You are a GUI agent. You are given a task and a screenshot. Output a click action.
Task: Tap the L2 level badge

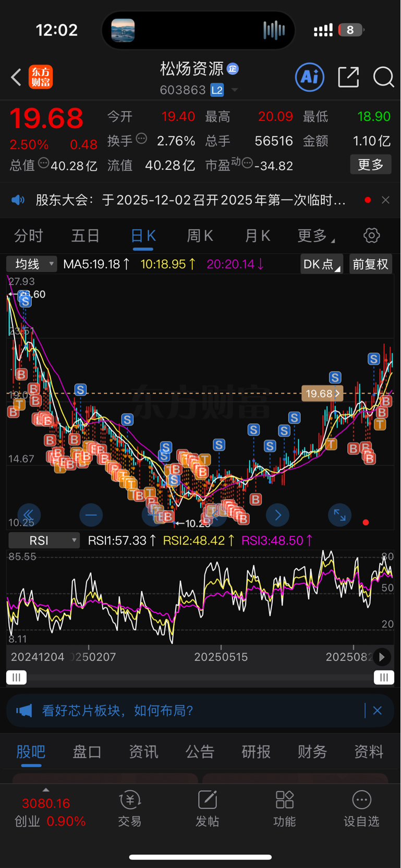click(x=217, y=90)
